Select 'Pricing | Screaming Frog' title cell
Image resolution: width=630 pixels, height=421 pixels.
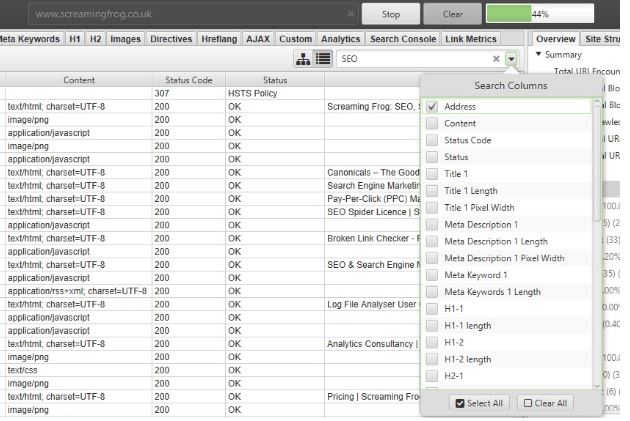(x=372, y=396)
